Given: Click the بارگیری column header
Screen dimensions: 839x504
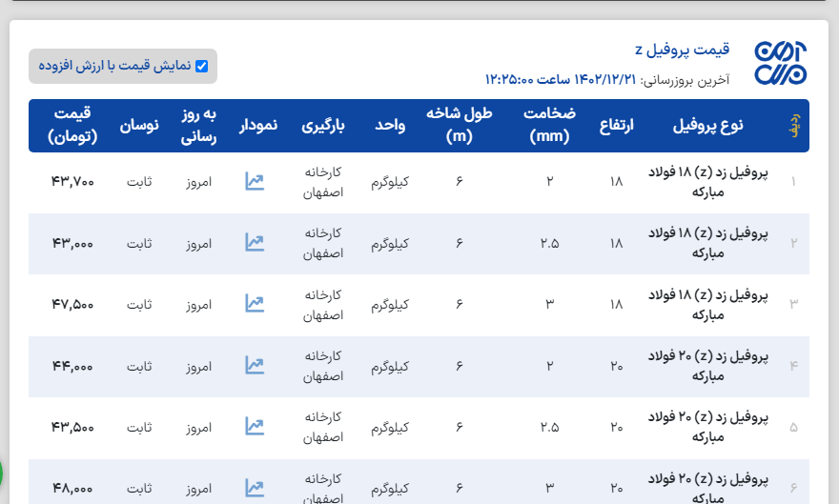Looking at the screenshot, I should pyautogui.click(x=323, y=125).
